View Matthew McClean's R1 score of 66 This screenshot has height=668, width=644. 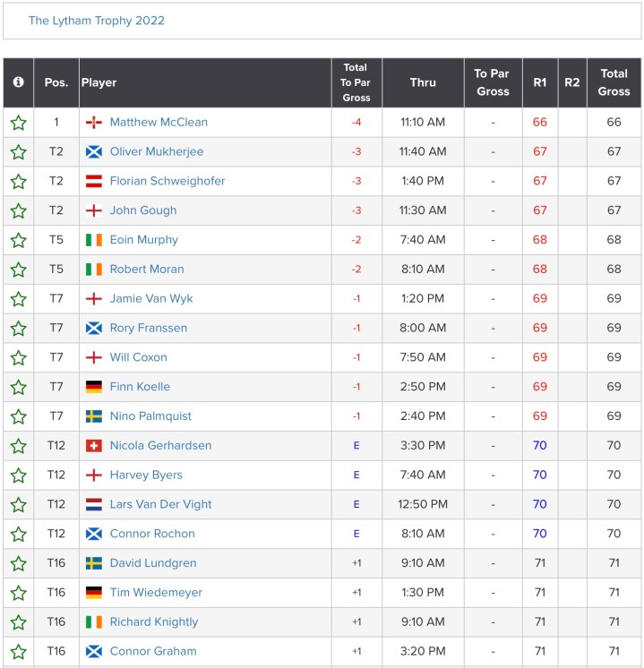click(540, 123)
